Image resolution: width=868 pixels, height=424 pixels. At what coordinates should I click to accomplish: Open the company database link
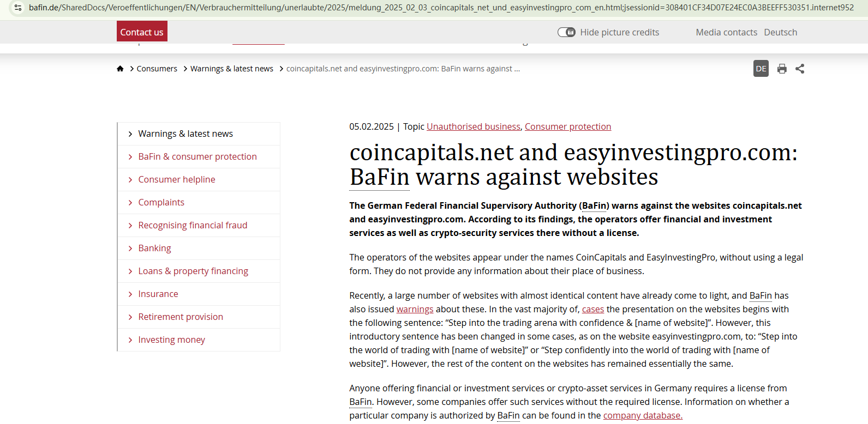pyautogui.click(x=643, y=415)
